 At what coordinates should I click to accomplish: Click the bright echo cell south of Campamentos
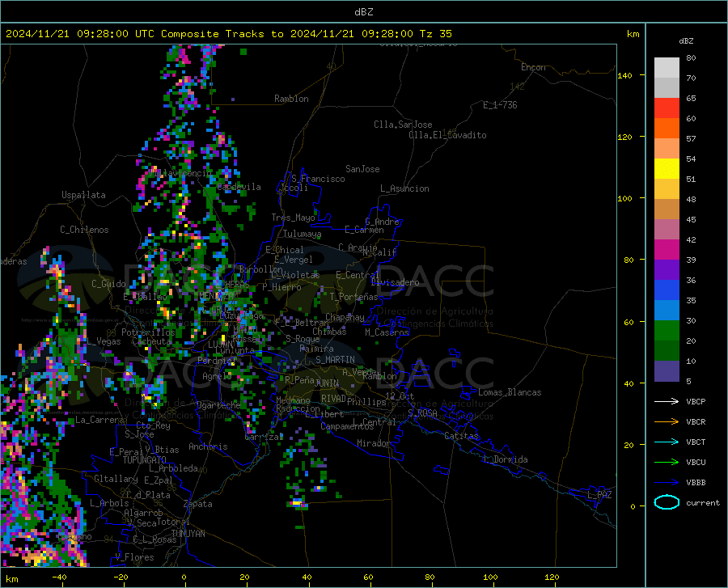(x=297, y=502)
